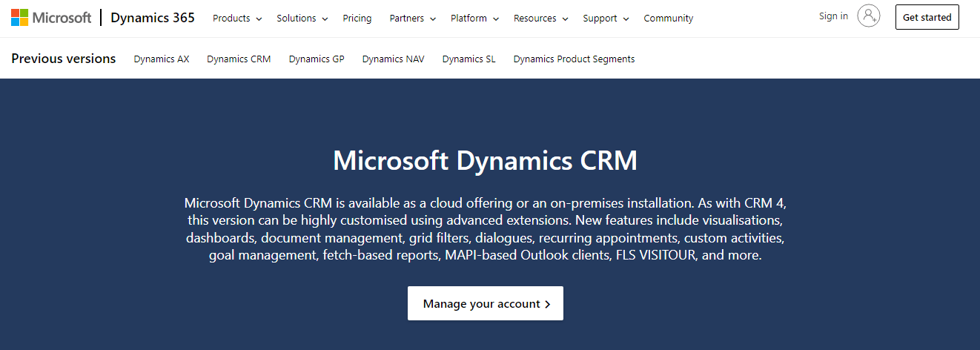The image size is (980, 350).
Task: Click the Microsoft logo
Action: [51, 17]
